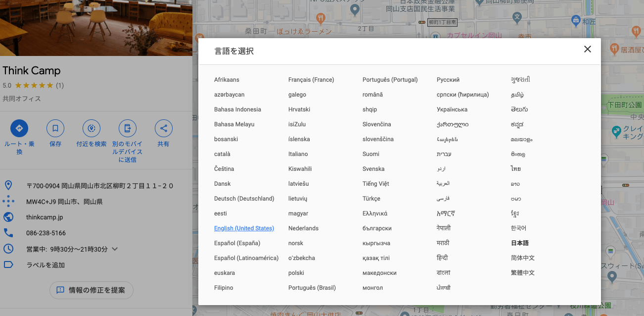This screenshot has height=316, width=644.
Task: Click the Share (共有) icon
Action: click(164, 129)
